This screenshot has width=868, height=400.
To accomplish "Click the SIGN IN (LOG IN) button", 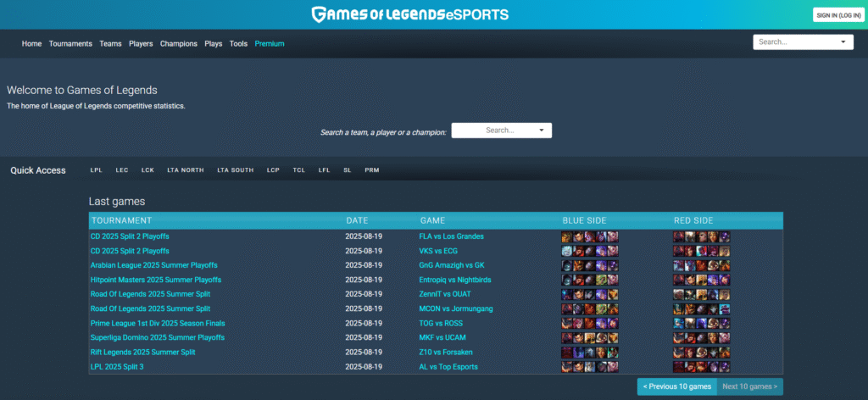I will click(x=838, y=15).
